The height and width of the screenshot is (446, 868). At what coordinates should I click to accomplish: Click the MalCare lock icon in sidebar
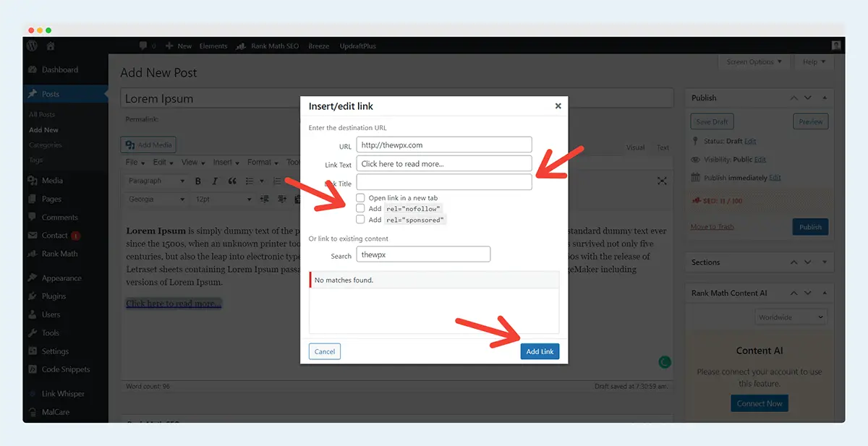[x=32, y=412]
